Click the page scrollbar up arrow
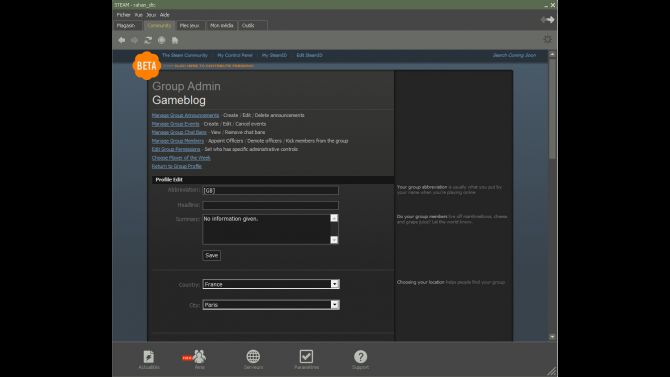Image resolution: width=670 pixels, height=377 pixels. (x=552, y=54)
